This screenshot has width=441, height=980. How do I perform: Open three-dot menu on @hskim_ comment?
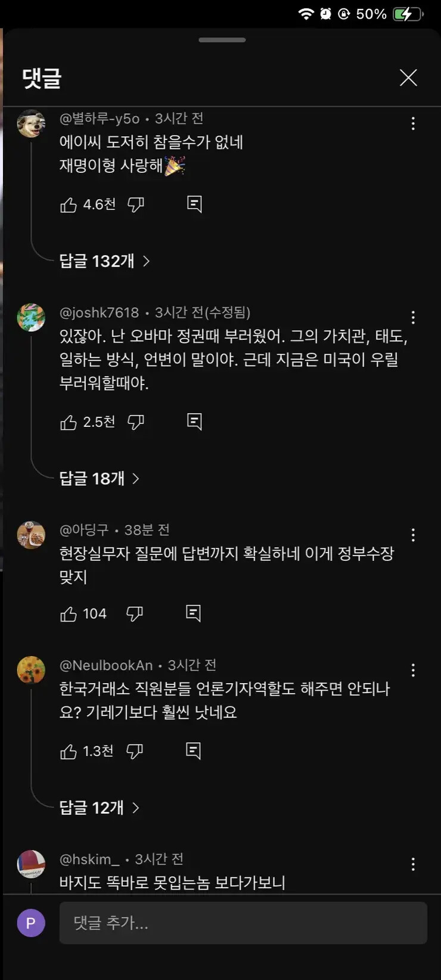point(413,864)
